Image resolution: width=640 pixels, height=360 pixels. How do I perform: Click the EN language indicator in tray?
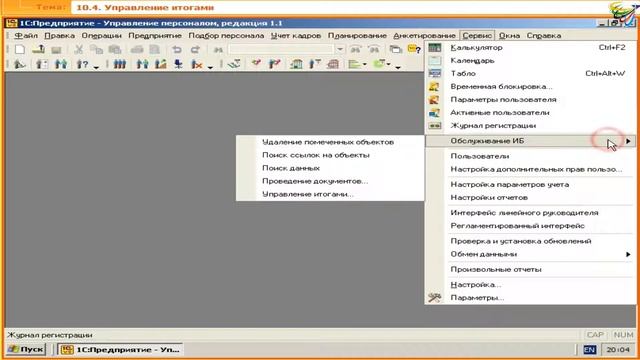589,350
